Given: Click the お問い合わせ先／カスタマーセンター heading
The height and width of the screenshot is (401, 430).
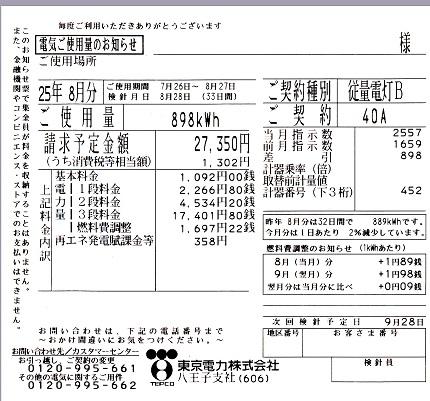Looking at the screenshot, I should [x=75, y=352].
